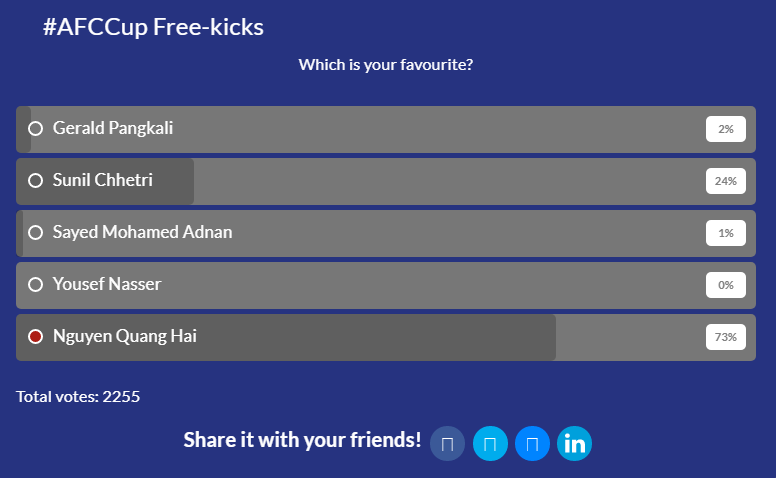
Task: Click the #AFCCup Free-kicks poll title
Action: [x=153, y=27]
